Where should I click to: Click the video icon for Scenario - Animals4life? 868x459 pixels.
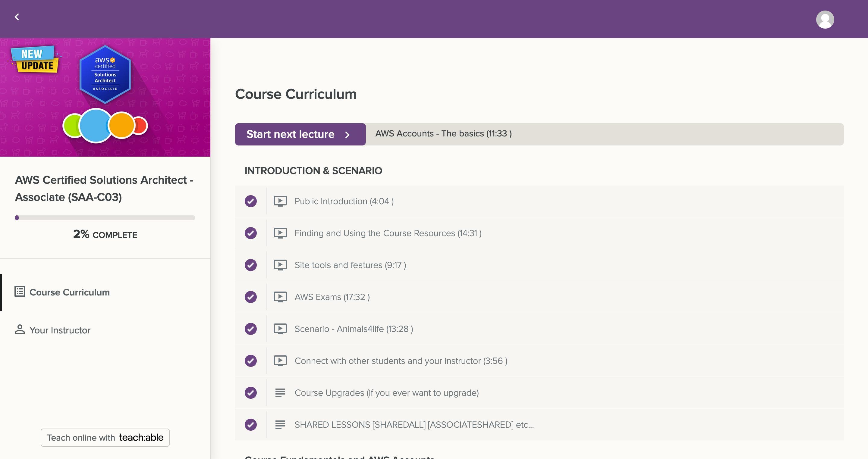[x=280, y=329]
